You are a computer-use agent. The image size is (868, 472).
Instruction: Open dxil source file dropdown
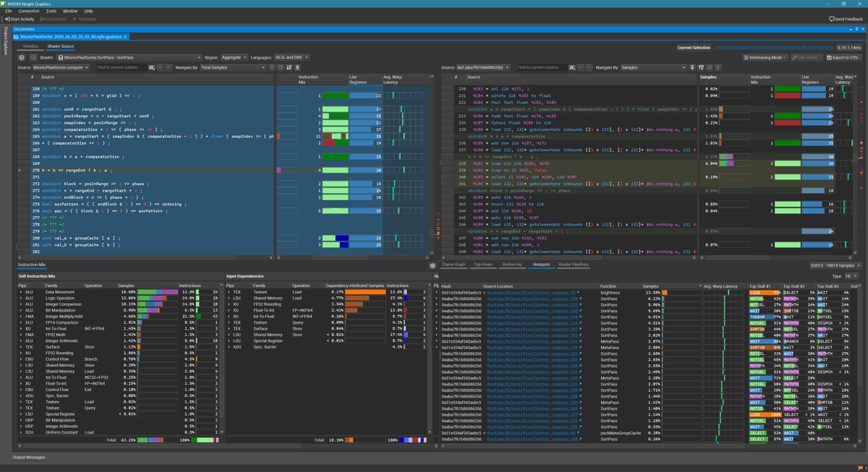click(x=485, y=67)
